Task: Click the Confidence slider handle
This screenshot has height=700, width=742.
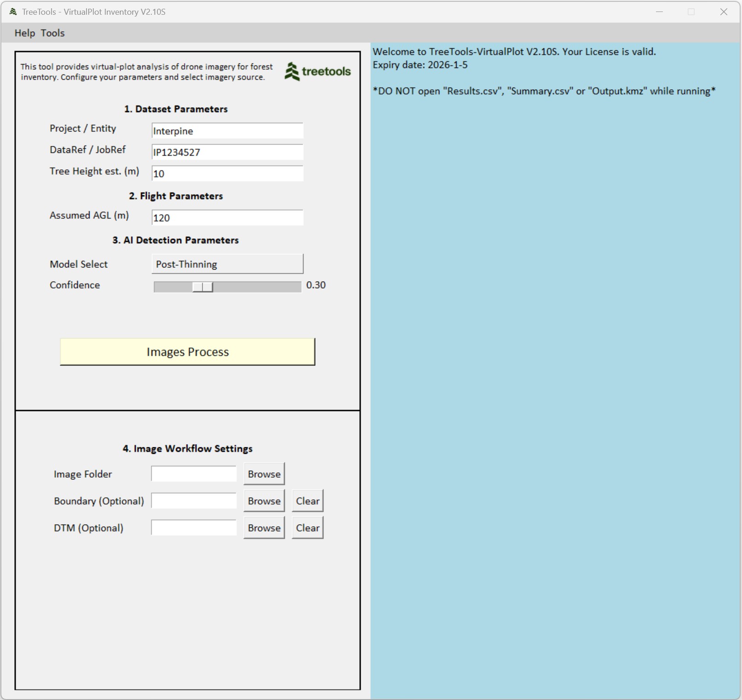Action: (202, 287)
